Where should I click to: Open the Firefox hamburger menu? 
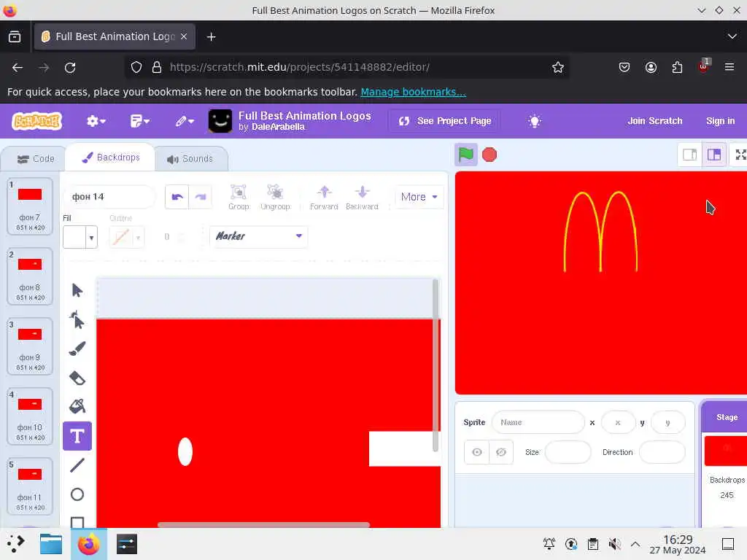729,67
